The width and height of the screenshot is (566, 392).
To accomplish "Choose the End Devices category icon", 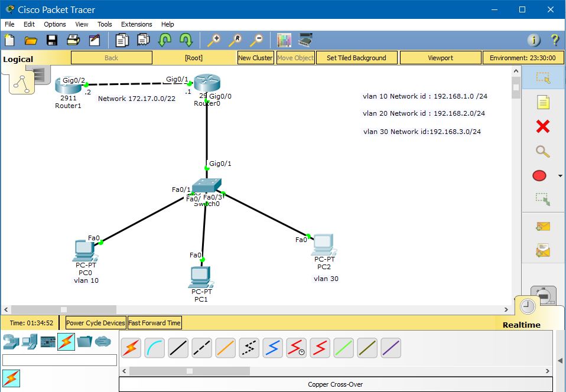I will pyautogui.click(x=29, y=341).
